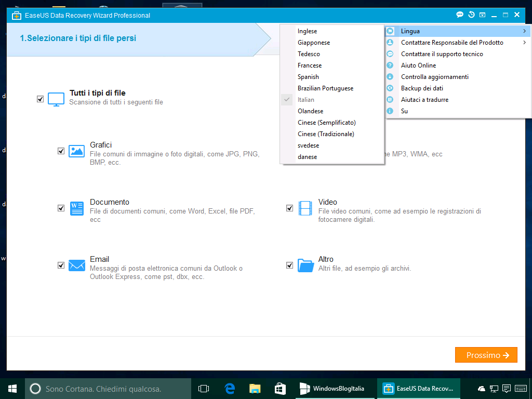
Task: Click the Aiuto Online question mark icon
Action: click(390, 65)
